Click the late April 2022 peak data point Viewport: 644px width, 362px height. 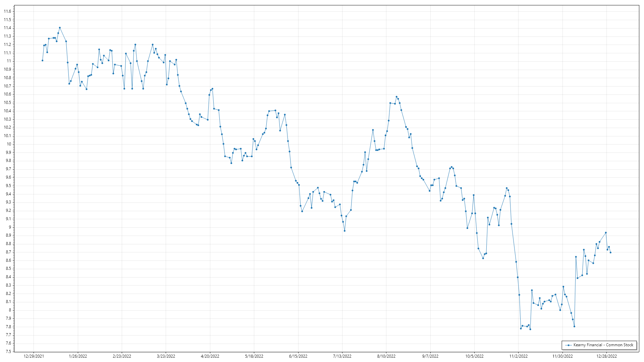212,89
